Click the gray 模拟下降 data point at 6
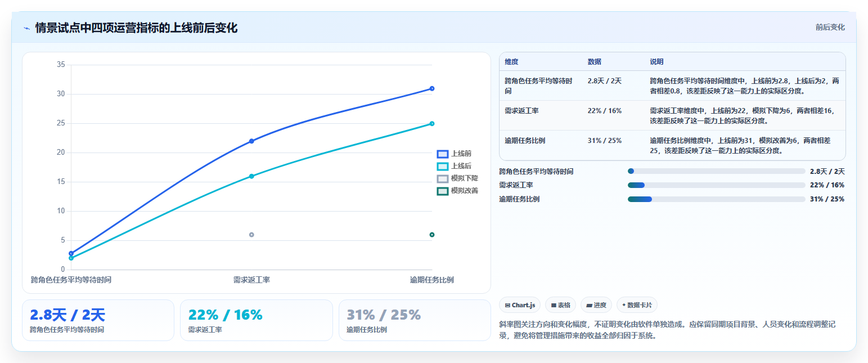Viewport: 868px width, 363px height. point(251,235)
